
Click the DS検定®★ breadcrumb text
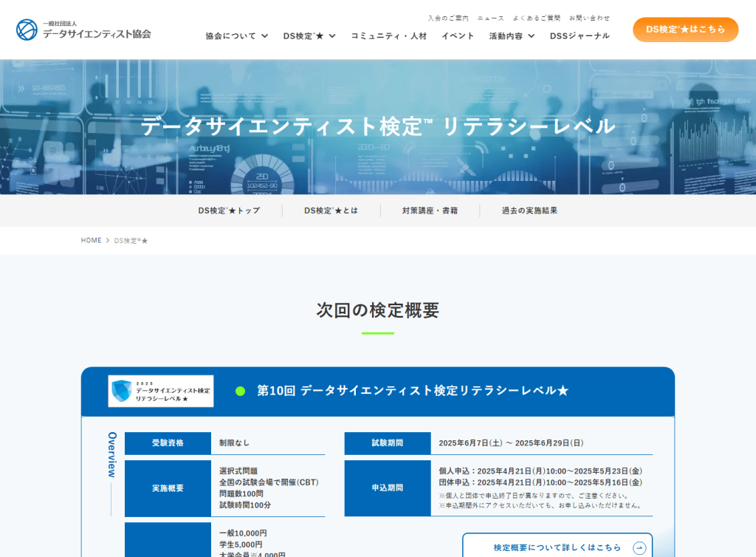click(131, 241)
